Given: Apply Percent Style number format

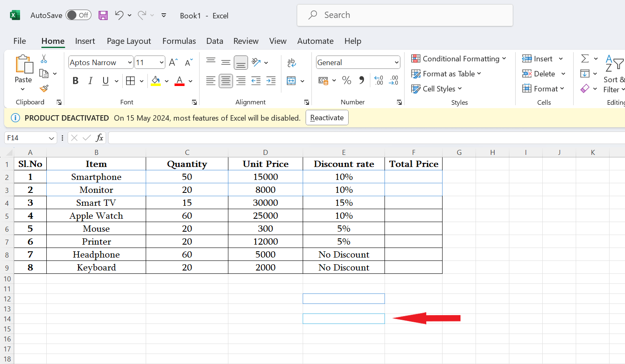Looking at the screenshot, I should click(347, 81).
